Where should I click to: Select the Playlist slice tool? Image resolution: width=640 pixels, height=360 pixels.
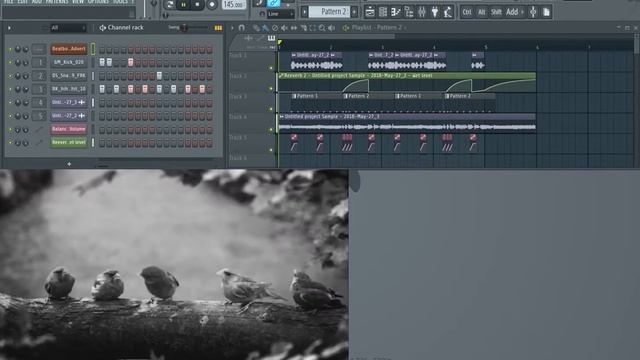click(303, 28)
